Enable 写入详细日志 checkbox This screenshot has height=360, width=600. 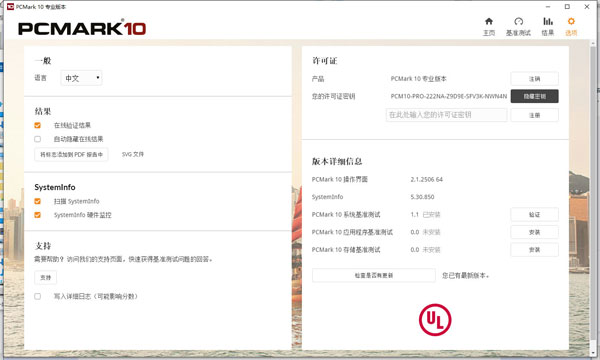[x=38, y=296]
